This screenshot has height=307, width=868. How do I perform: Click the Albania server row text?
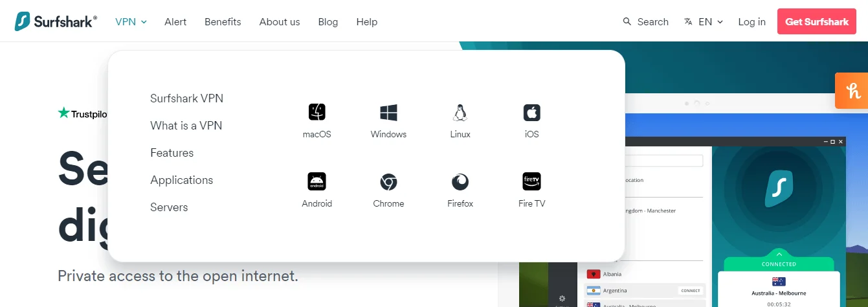tap(614, 275)
